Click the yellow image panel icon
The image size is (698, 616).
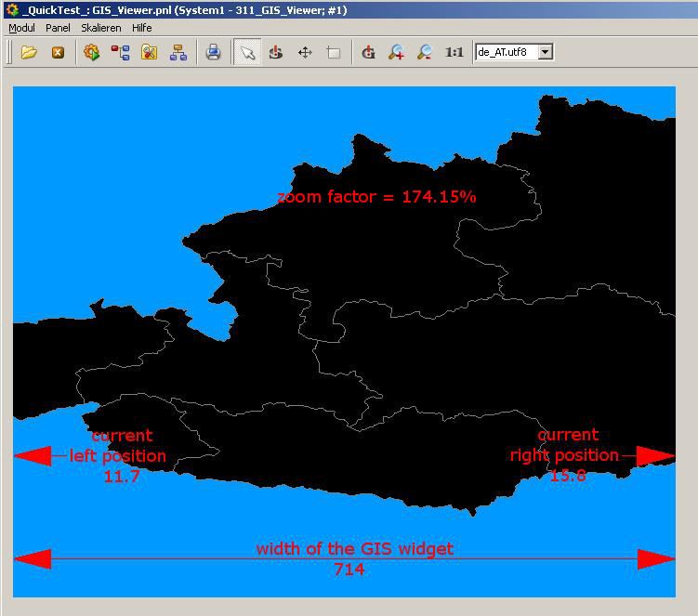149,52
